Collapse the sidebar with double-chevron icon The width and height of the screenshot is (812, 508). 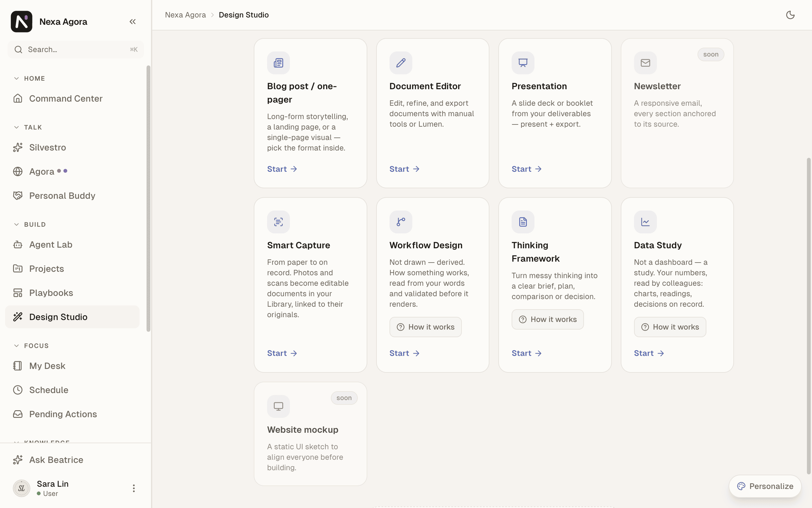133,22
